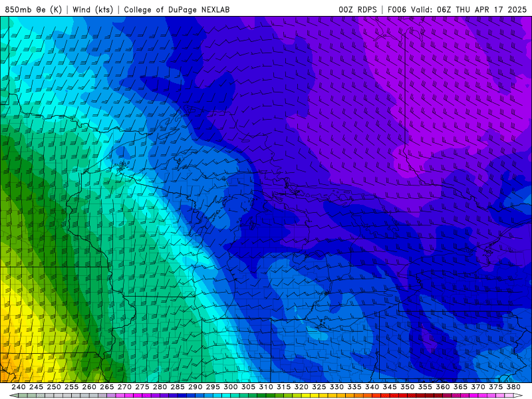
Task: Click the 380 legend number
Action: [x=513, y=387]
